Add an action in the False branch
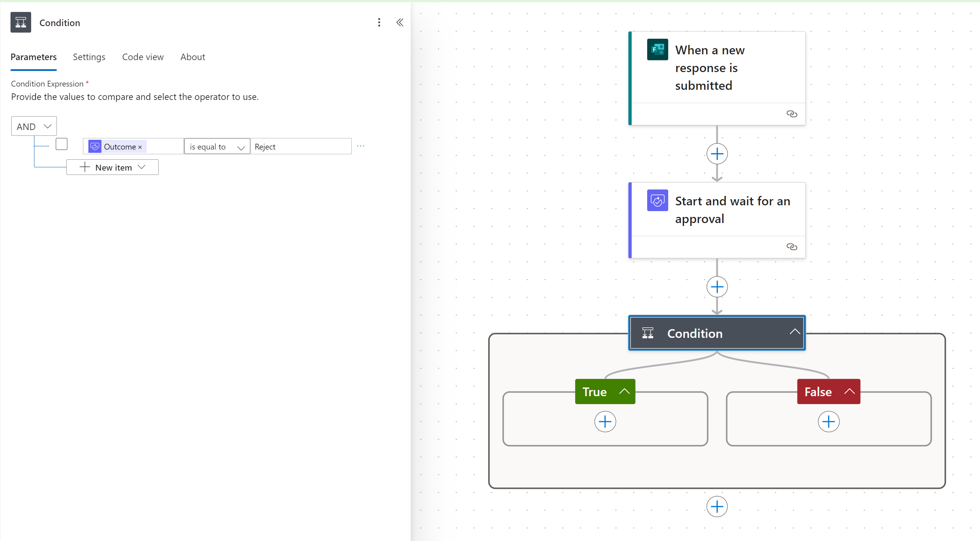Screen dimensions: 980x541 pos(828,422)
